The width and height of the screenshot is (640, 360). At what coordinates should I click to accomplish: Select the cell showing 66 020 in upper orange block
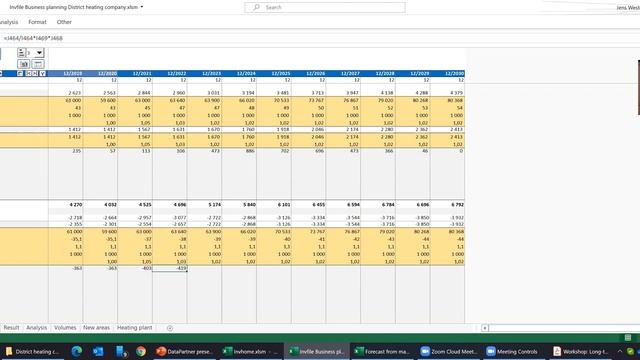click(239, 100)
